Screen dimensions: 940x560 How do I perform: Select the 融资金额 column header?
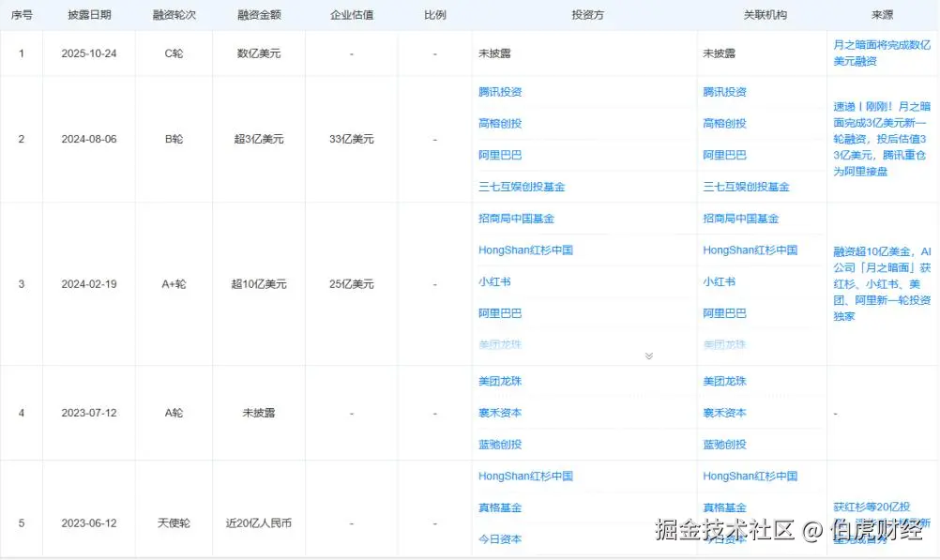tap(259, 15)
